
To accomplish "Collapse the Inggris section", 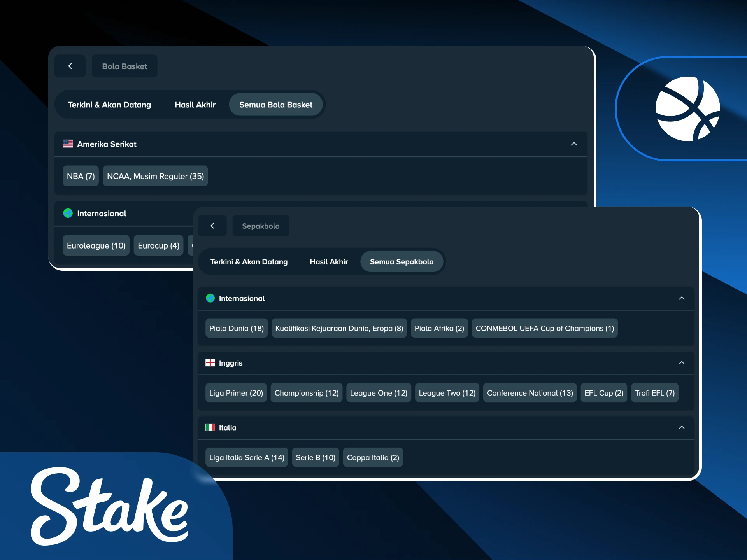I will [682, 363].
